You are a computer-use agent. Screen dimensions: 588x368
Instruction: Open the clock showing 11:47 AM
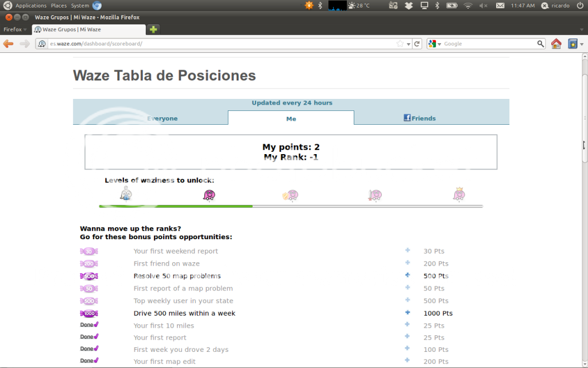point(523,6)
